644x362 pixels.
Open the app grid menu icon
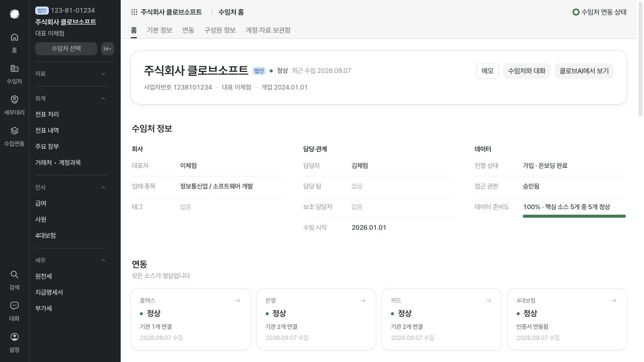point(134,12)
